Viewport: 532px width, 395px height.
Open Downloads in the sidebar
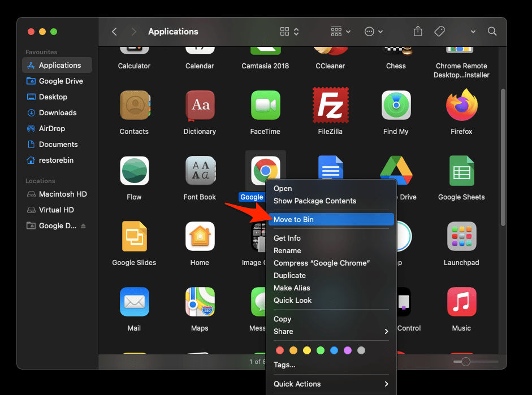pyautogui.click(x=58, y=113)
